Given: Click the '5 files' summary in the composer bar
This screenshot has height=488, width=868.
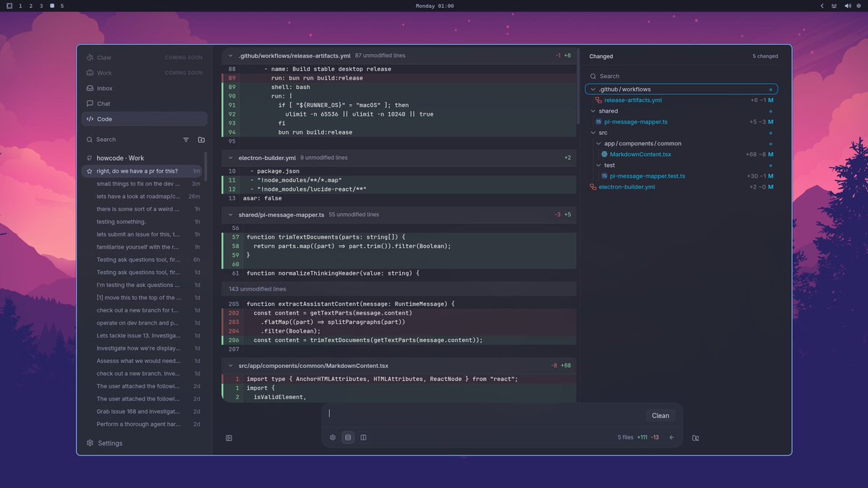Looking at the screenshot, I should point(626,437).
